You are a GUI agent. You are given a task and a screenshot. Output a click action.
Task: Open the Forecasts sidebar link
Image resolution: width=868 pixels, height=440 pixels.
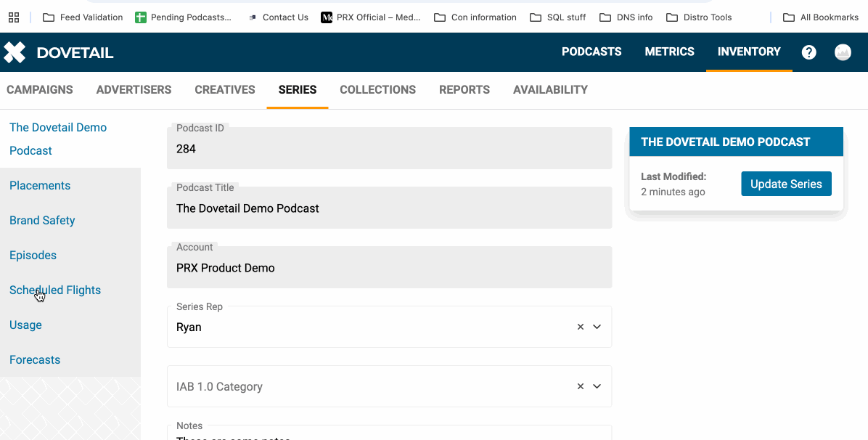pos(35,360)
